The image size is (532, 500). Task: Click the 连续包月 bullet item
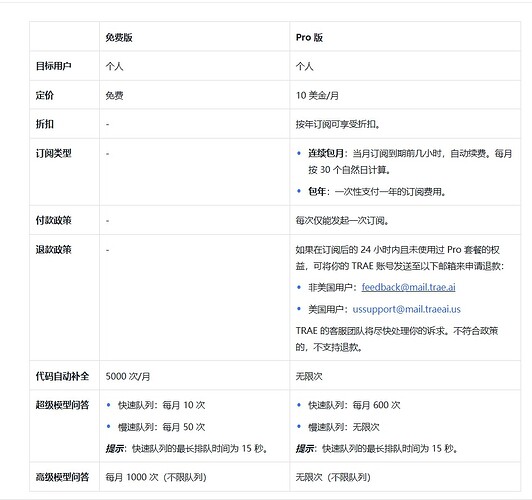tap(410, 161)
